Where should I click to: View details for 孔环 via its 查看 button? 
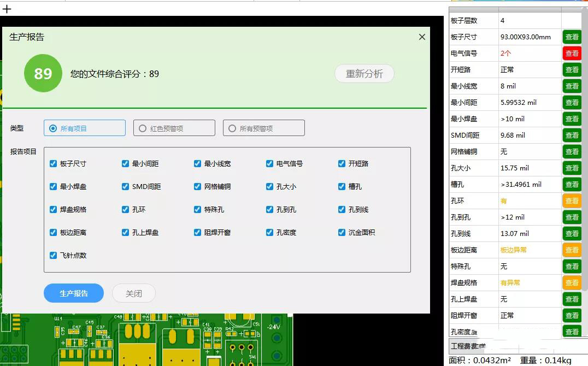coord(572,200)
